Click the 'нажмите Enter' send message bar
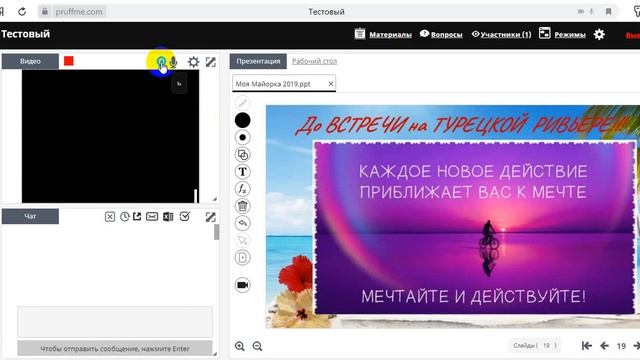This screenshot has width=640, height=360. 115,349
